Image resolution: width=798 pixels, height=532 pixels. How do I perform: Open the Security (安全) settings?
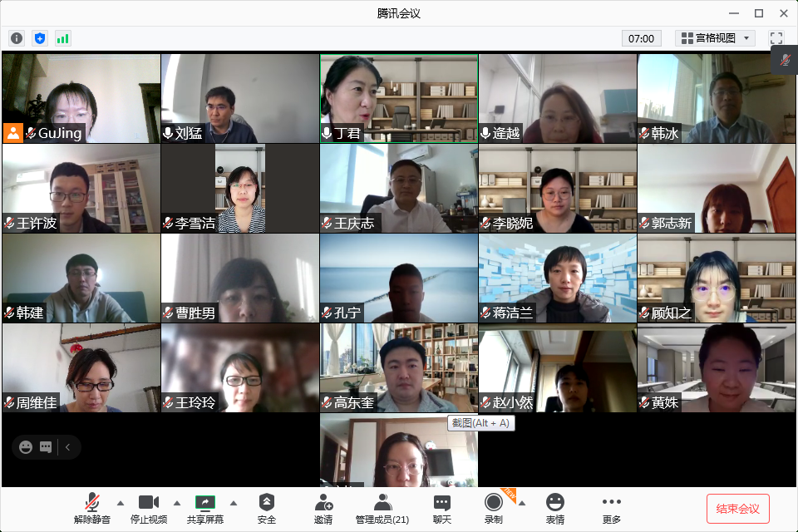coord(266,508)
